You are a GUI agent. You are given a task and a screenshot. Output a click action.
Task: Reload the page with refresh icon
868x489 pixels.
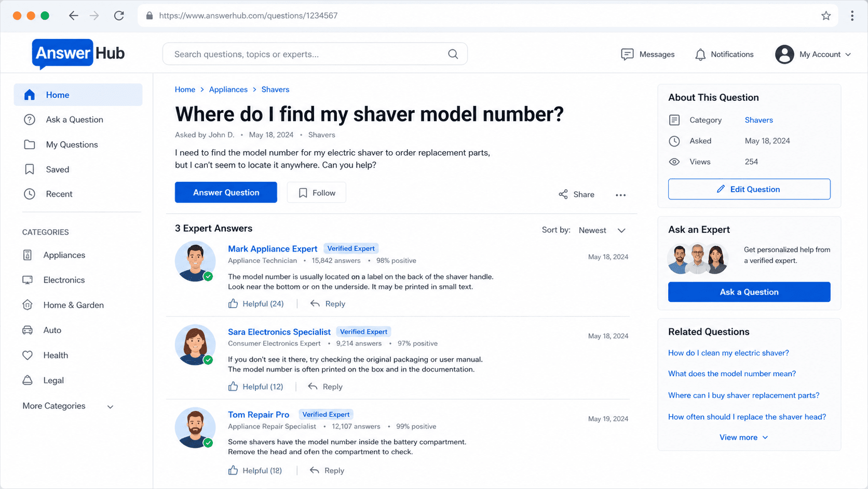(x=119, y=16)
